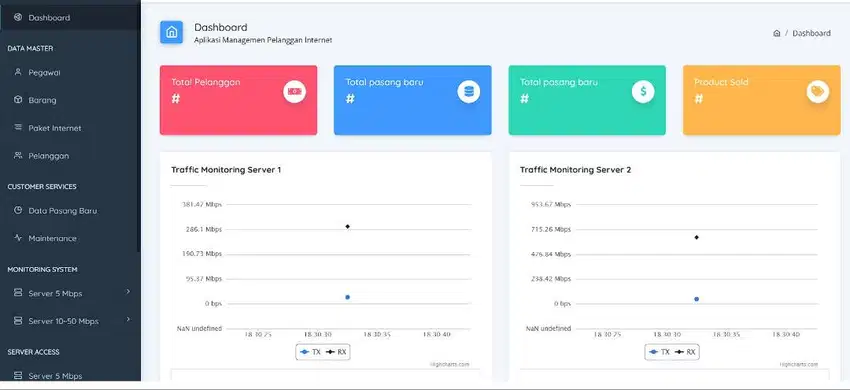The width and height of the screenshot is (850, 390).
Task: Toggle RX series in Server 2 legend
Action: tap(685, 352)
